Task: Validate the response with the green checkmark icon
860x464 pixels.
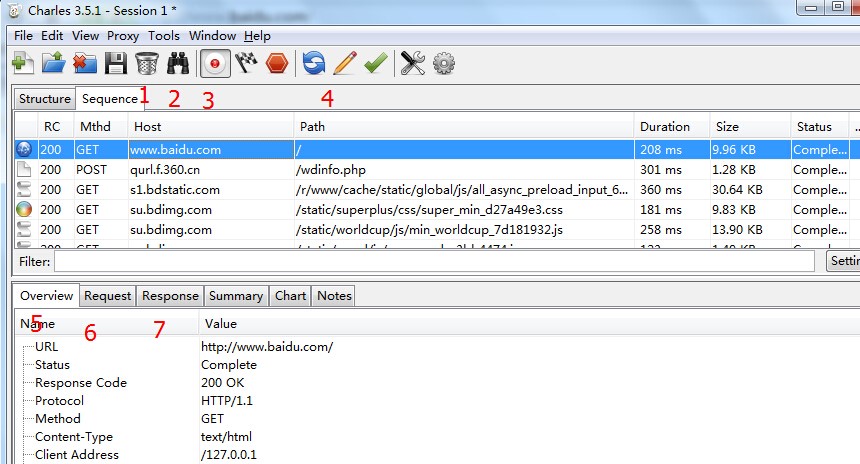Action: [376, 63]
